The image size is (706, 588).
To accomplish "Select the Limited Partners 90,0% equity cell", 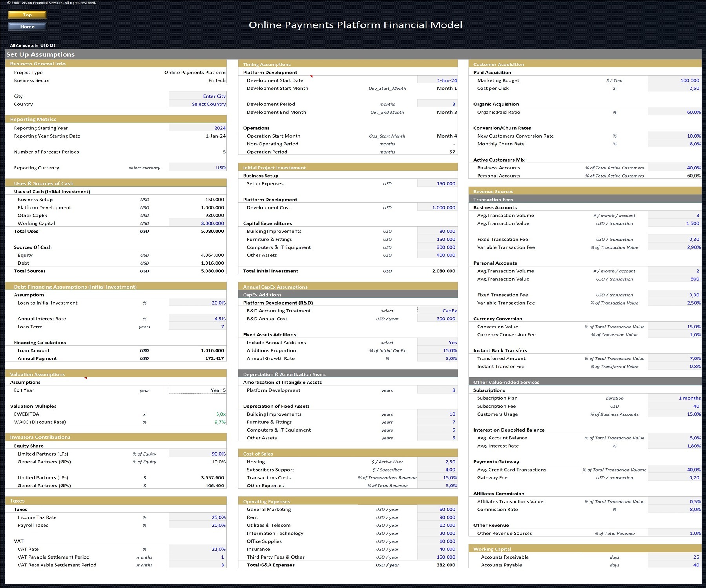I will pos(198,454).
